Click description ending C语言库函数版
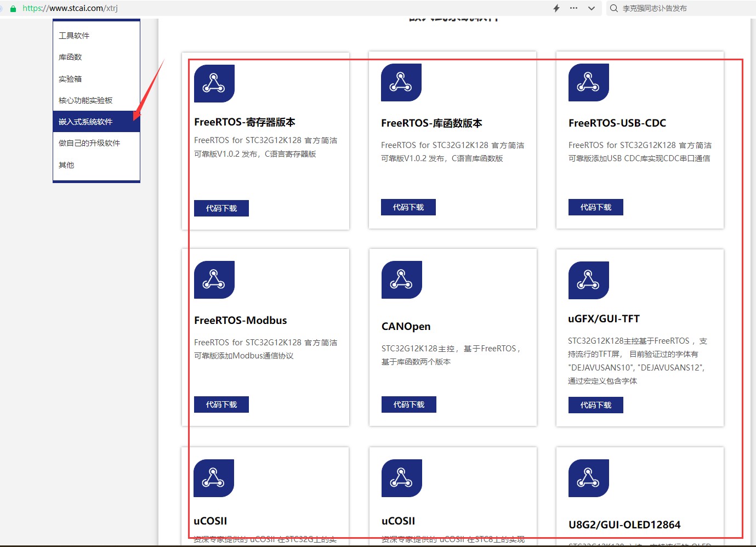The height and width of the screenshot is (547, 756). click(x=453, y=152)
